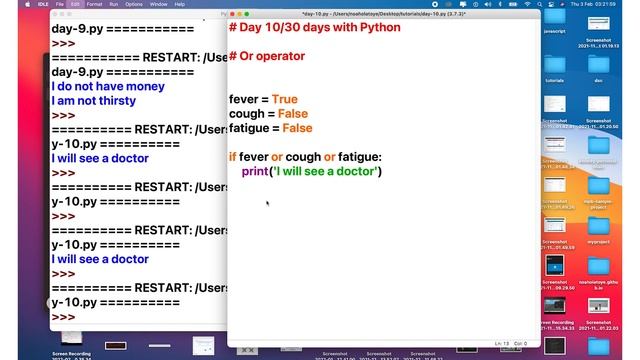Open the Run menu
Screen dimensions: 640x360
point(113,4)
